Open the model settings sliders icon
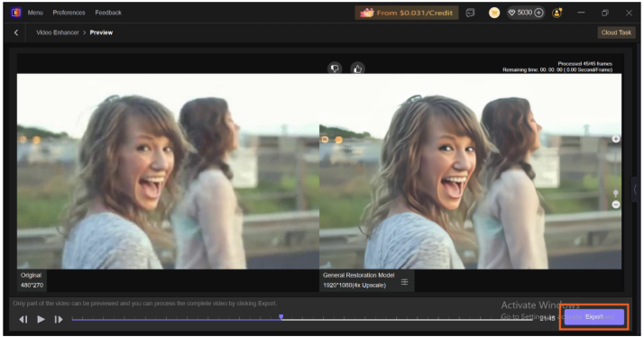The image size is (644, 337). tap(405, 282)
